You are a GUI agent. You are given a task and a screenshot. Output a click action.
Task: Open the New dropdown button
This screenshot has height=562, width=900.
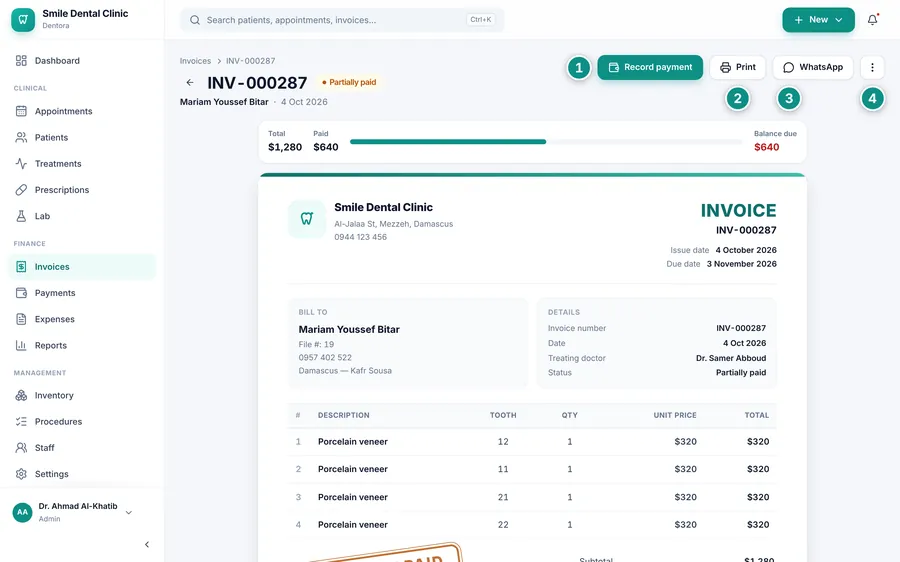point(818,20)
